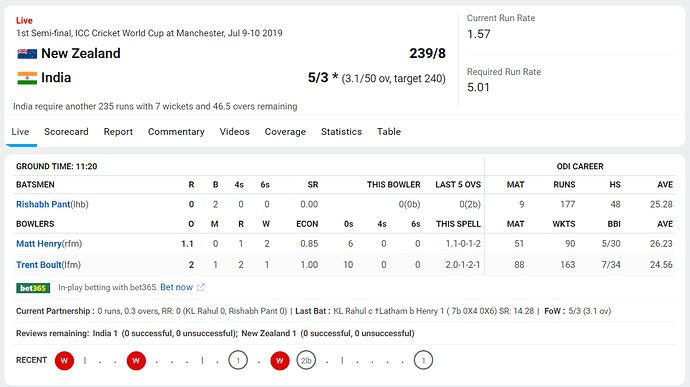The width and height of the screenshot is (690, 387).
Task: Open the Coverage tab
Action: coord(285,132)
